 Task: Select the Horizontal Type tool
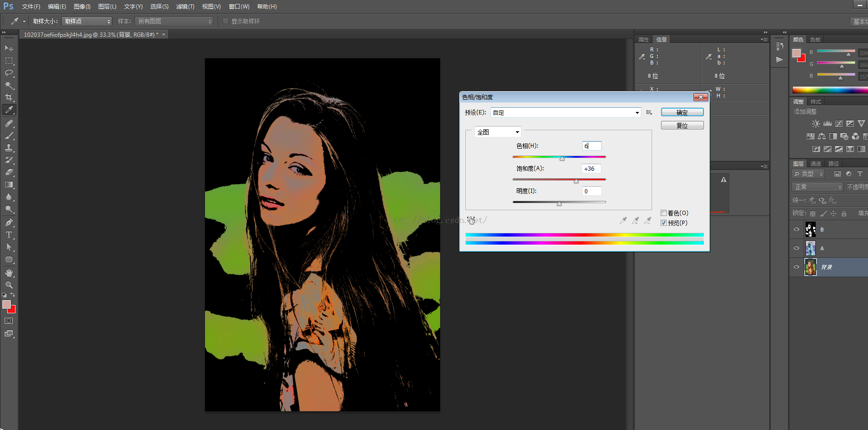9,235
